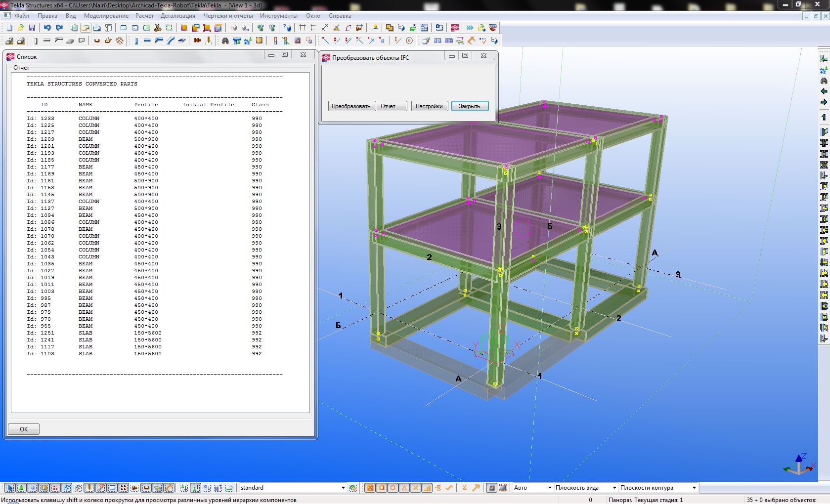Click the scissors cut icon in the top toolbar
The width and height of the screenshot is (830, 504).
click(158, 28)
